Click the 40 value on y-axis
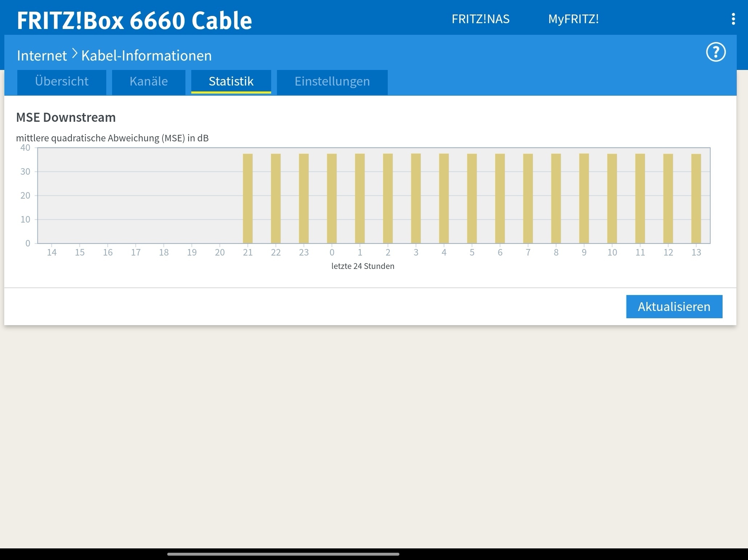This screenshot has height=560, width=748. click(x=25, y=148)
